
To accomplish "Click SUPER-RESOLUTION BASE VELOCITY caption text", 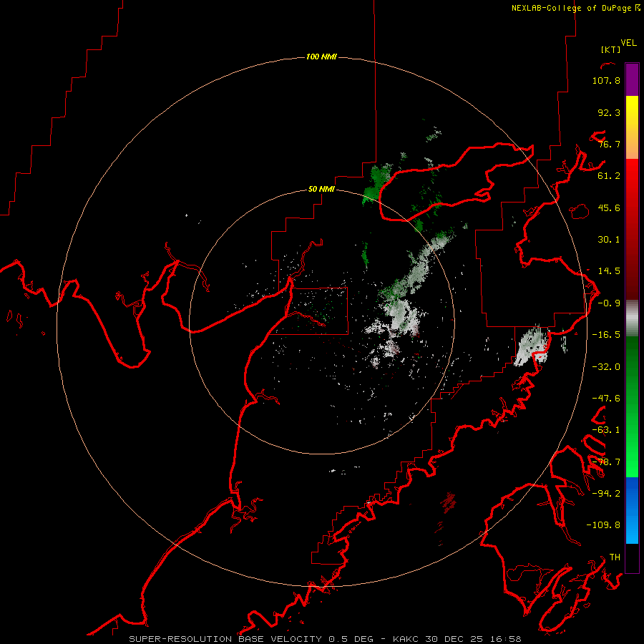I will point(225,639).
